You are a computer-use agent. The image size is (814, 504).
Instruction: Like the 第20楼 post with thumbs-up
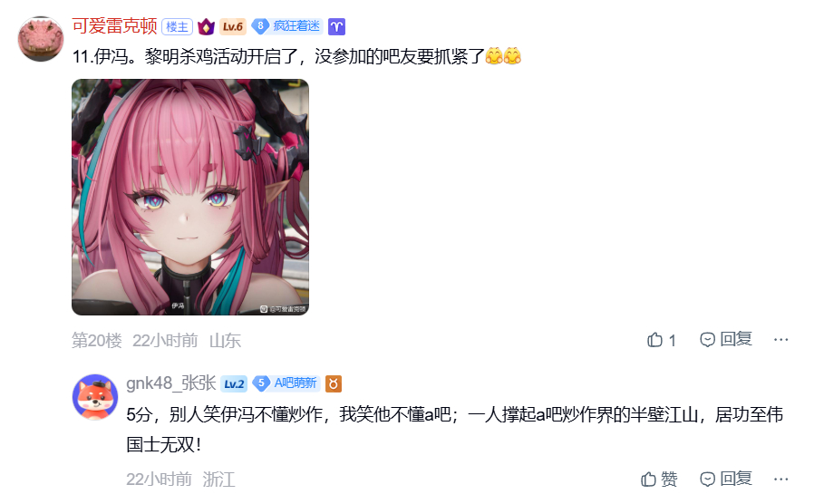point(662,340)
